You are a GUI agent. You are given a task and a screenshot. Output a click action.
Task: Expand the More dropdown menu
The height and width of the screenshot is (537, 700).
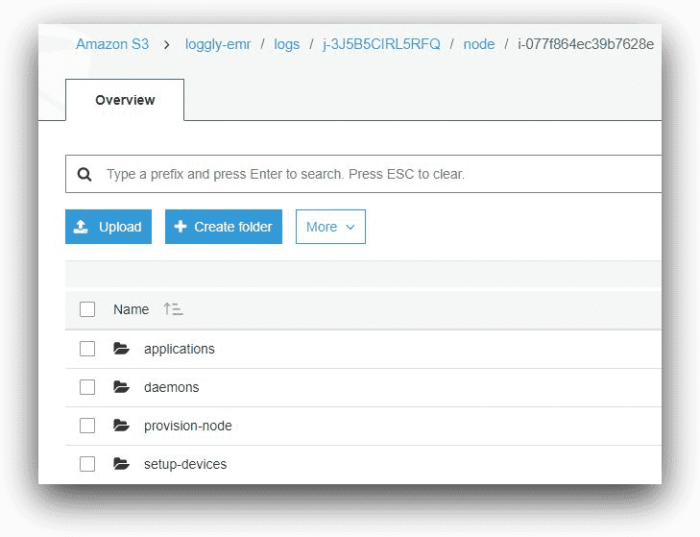pyautogui.click(x=330, y=227)
